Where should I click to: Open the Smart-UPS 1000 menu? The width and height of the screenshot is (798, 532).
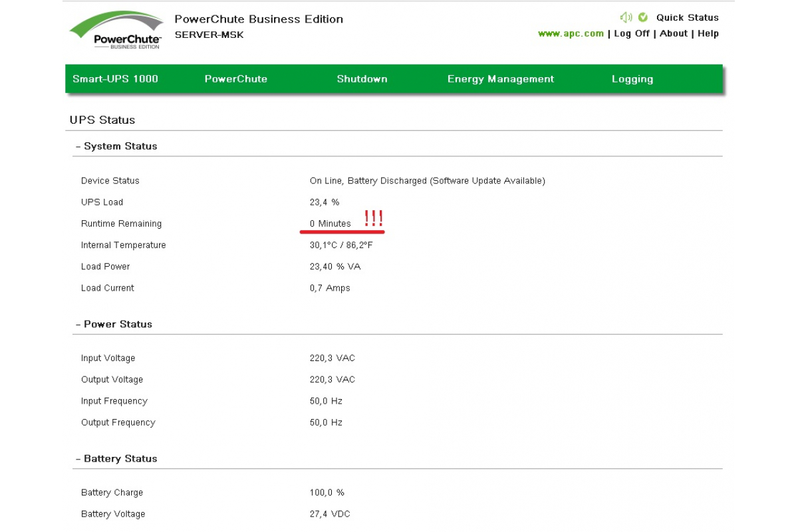(x=116, y=78)
